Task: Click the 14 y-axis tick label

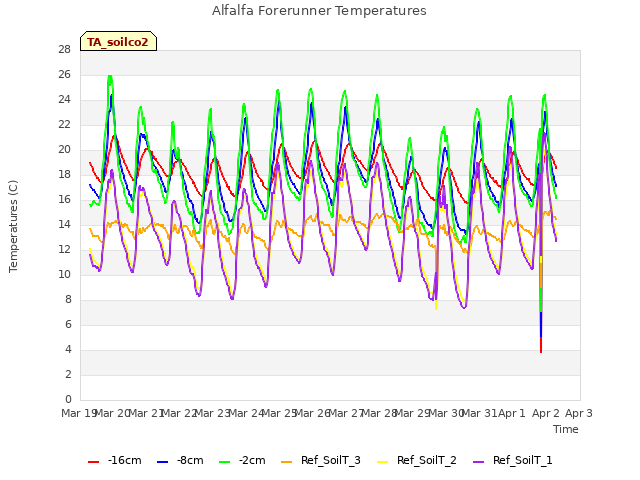Action: point(64,224)
